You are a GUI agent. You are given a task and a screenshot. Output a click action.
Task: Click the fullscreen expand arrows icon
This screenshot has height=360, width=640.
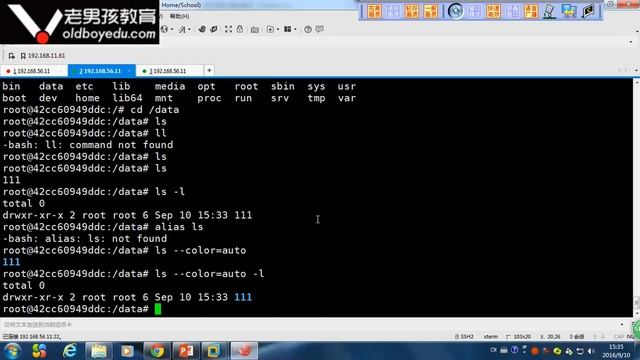[228, 29]
